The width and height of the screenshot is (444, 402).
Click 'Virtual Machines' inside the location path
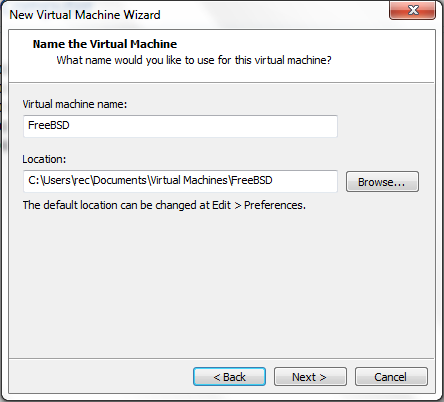189,180
